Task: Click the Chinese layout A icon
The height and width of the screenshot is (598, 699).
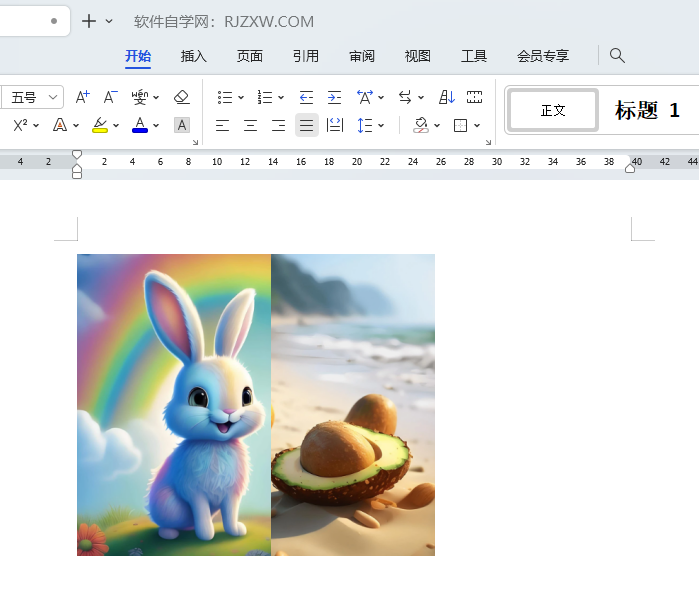Action: click(365, 97)
